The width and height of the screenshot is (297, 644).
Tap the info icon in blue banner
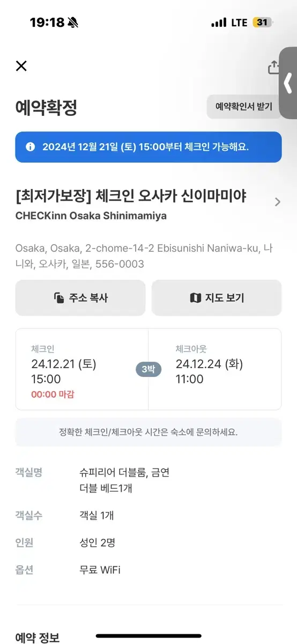(30, 147)
